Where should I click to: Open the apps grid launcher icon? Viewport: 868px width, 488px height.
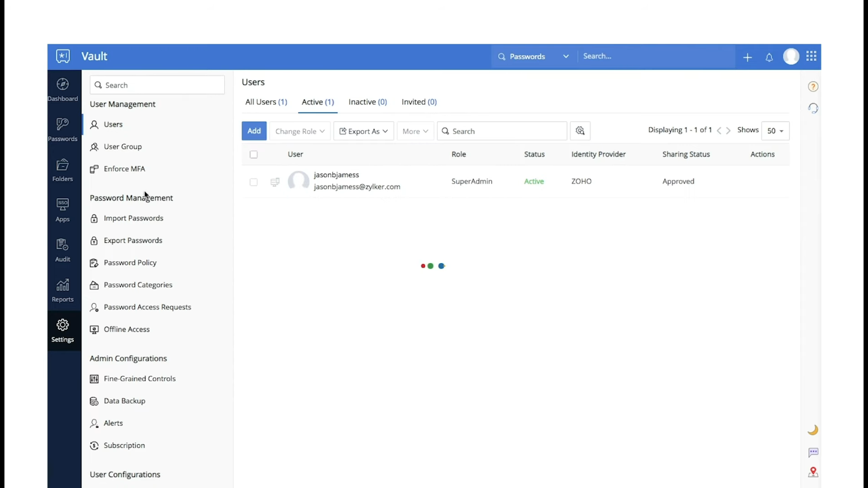click(x=811, y=57)
